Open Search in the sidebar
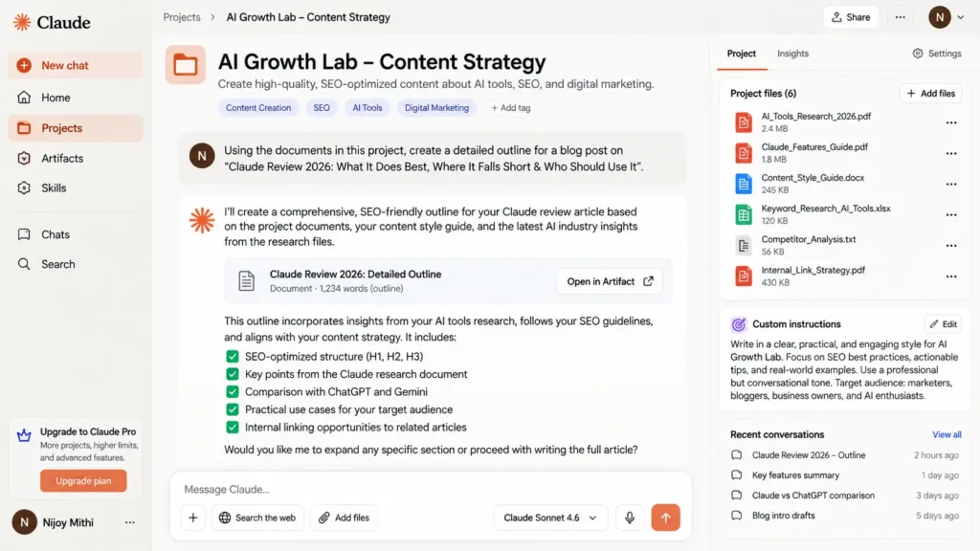The height and width of the screenshot is (551, 980). [x=75, y=264]
